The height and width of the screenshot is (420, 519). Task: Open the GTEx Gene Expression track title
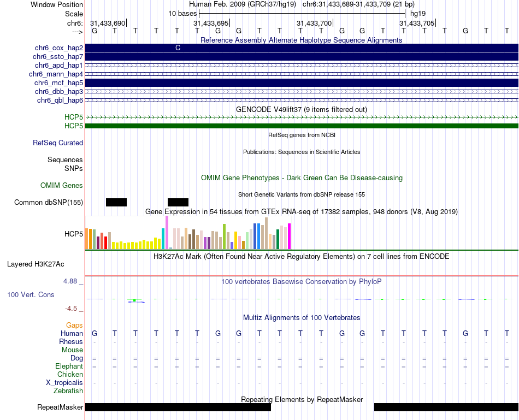click(302, 211)
